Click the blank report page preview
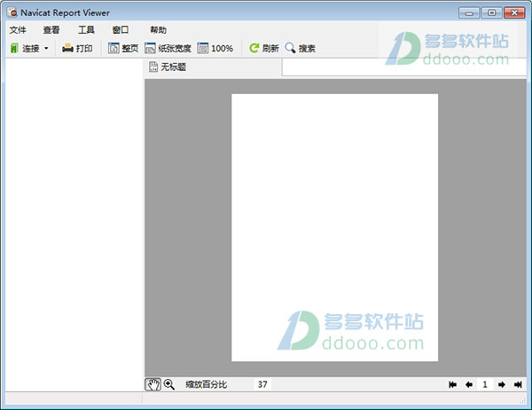The height and width of the screenshot is (410, 532). [334, 227]
